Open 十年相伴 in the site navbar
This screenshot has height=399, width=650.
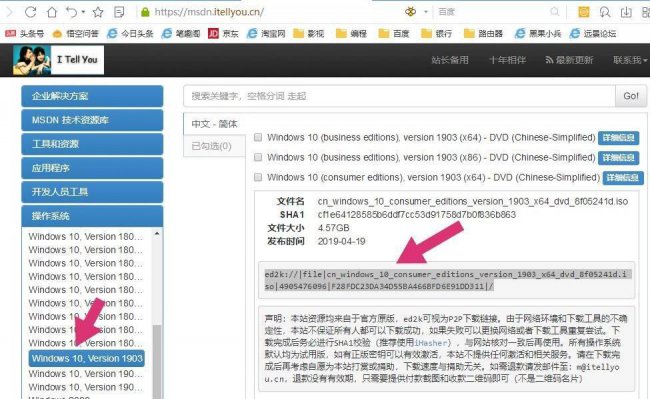click(507, 60)
